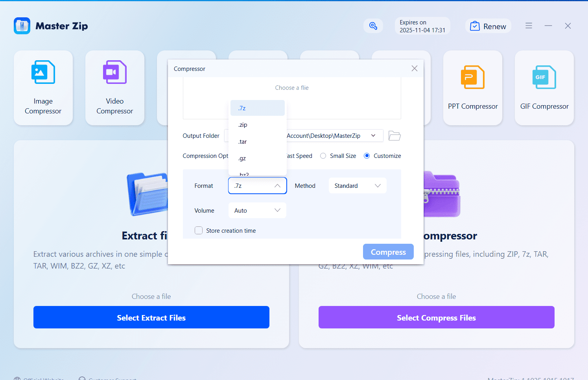Collapse the Format dropdown showing .7z
588x380 pixels.
(x=257, y=186)
